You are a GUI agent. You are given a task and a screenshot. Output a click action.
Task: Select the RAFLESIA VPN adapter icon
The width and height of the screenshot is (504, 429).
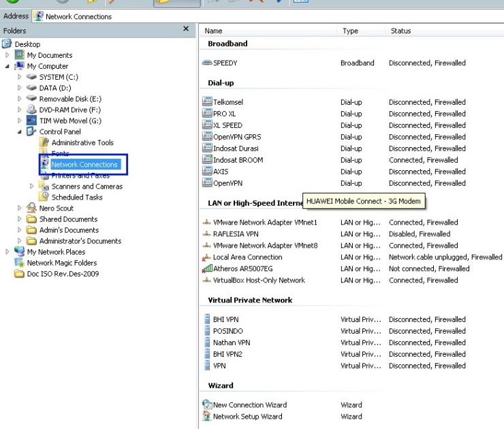pos(206,234)
